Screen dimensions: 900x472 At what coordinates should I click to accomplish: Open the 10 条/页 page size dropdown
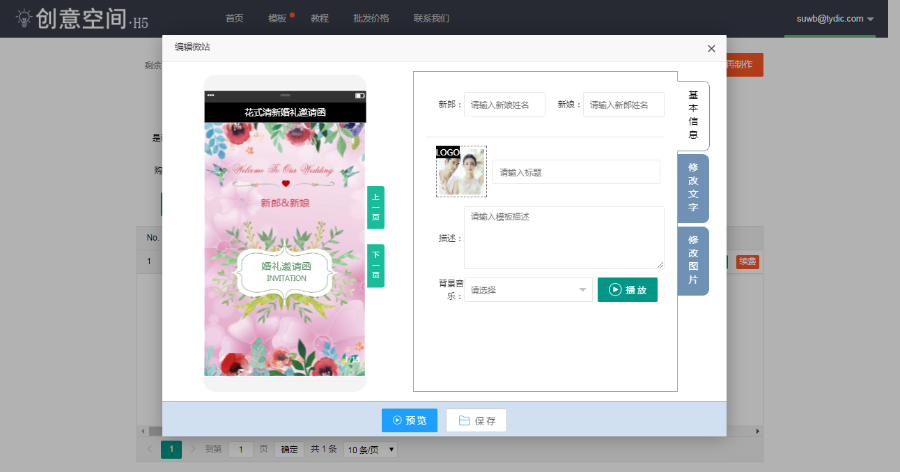click(x=370, y=449)
